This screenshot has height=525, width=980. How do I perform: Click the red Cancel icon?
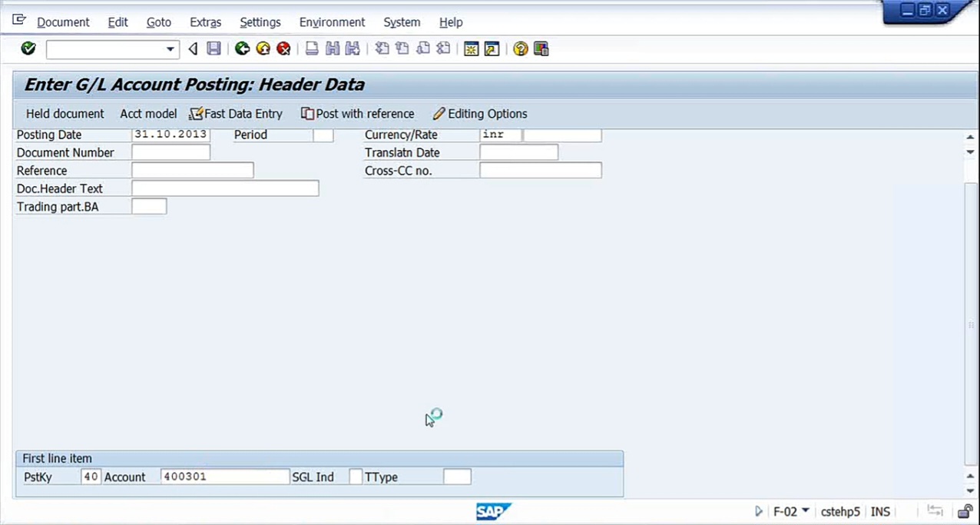pos(283,49)
